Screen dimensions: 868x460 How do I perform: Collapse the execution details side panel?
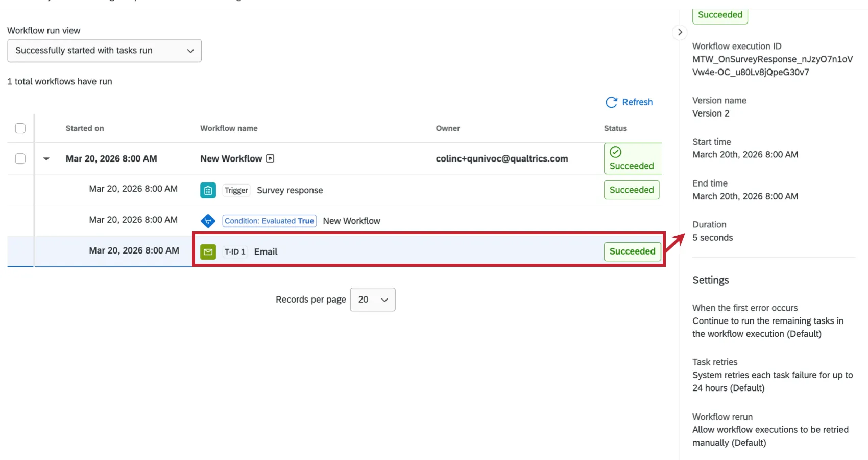[680, 32]
